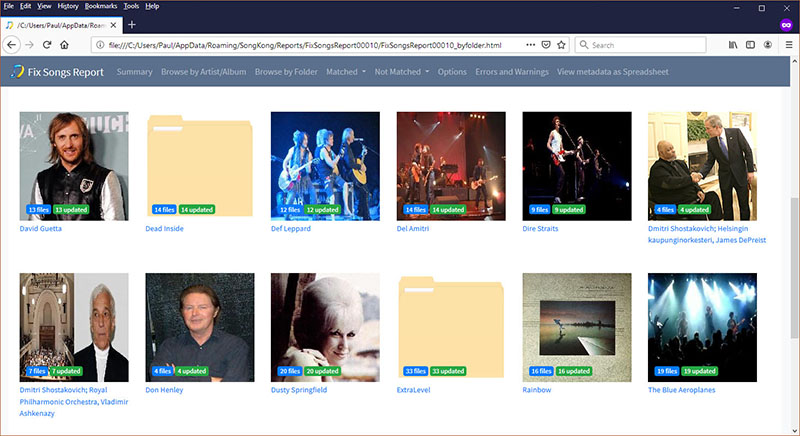This screenshot has height=436, width=800.
Task: Click Dmitri Shostakovich Royal Philharmonic Orchestra link
Action: tap(74, 401)
